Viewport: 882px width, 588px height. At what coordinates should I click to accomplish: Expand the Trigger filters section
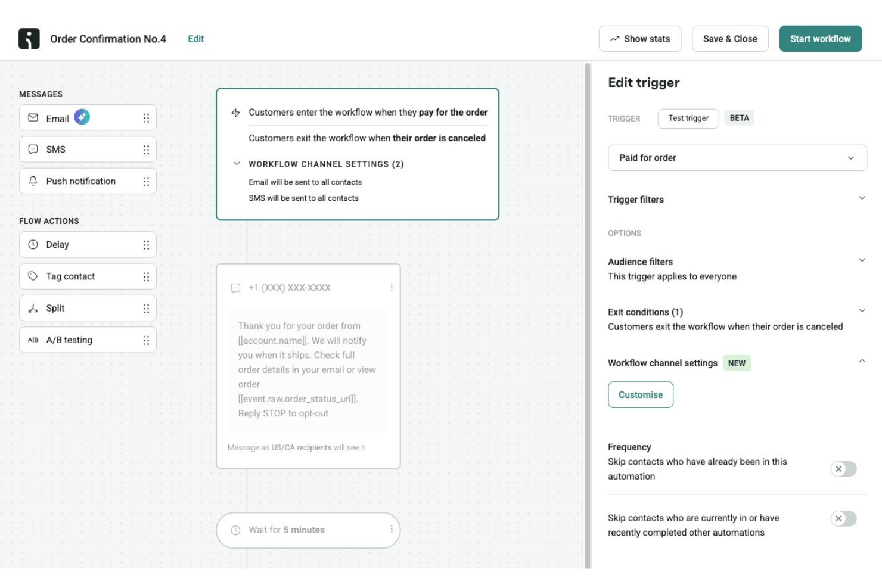coord(862,198)
